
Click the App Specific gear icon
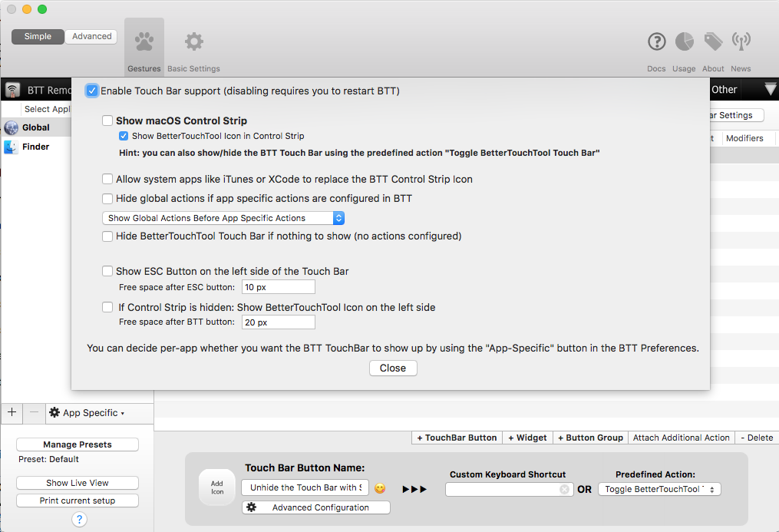[x=54, y=412]
